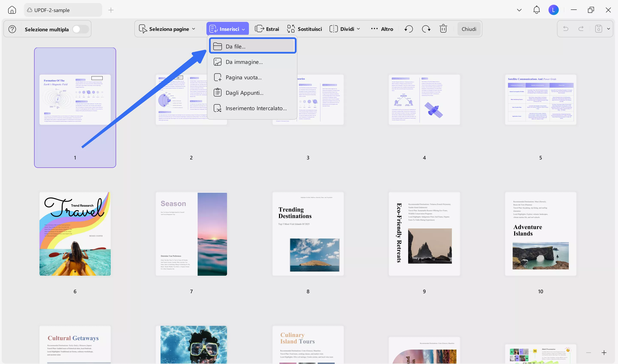Click the home icon
Screen dimensions: 618x364
click(x=12, y=10)
